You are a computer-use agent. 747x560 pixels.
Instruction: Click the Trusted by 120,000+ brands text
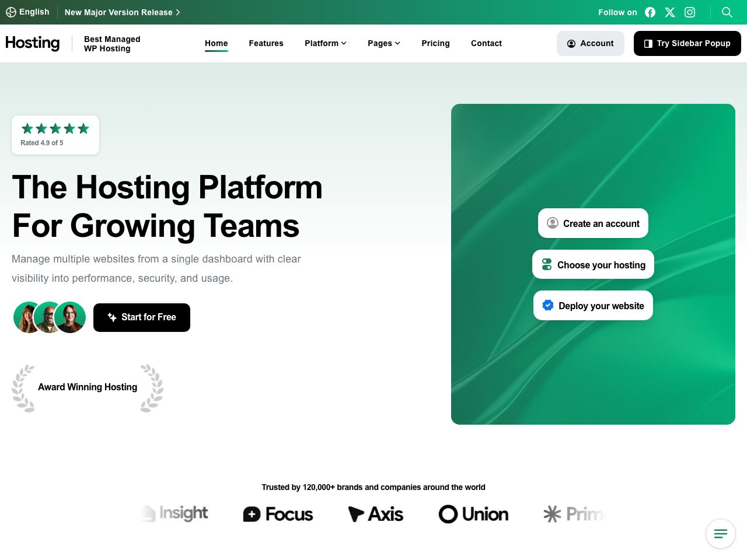click(373, 487)
